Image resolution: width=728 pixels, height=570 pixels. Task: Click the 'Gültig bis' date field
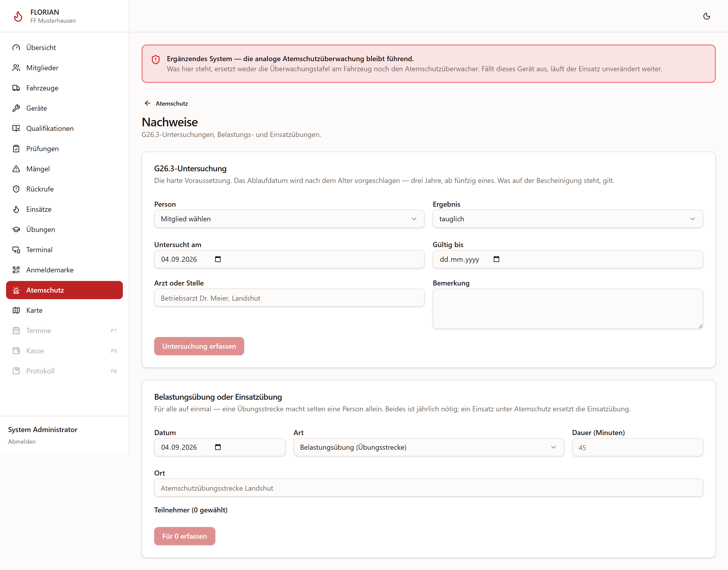pyautogui.click(x=568, y=259)
